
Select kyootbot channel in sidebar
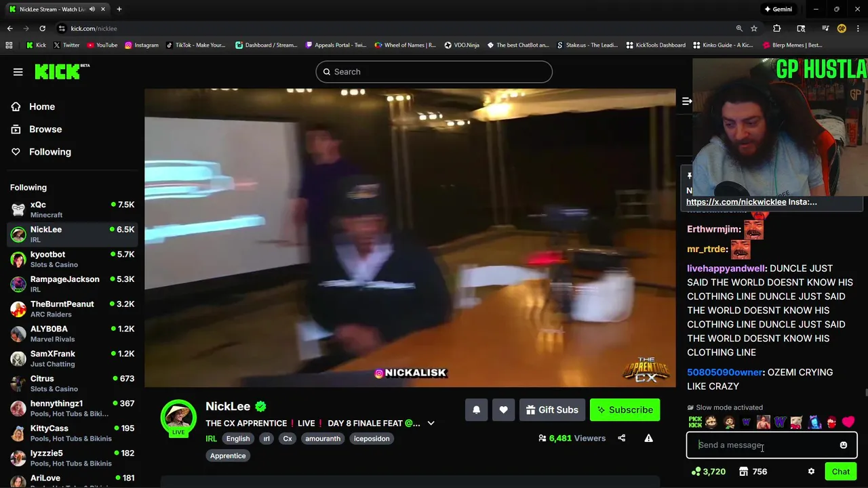(72, 259)
